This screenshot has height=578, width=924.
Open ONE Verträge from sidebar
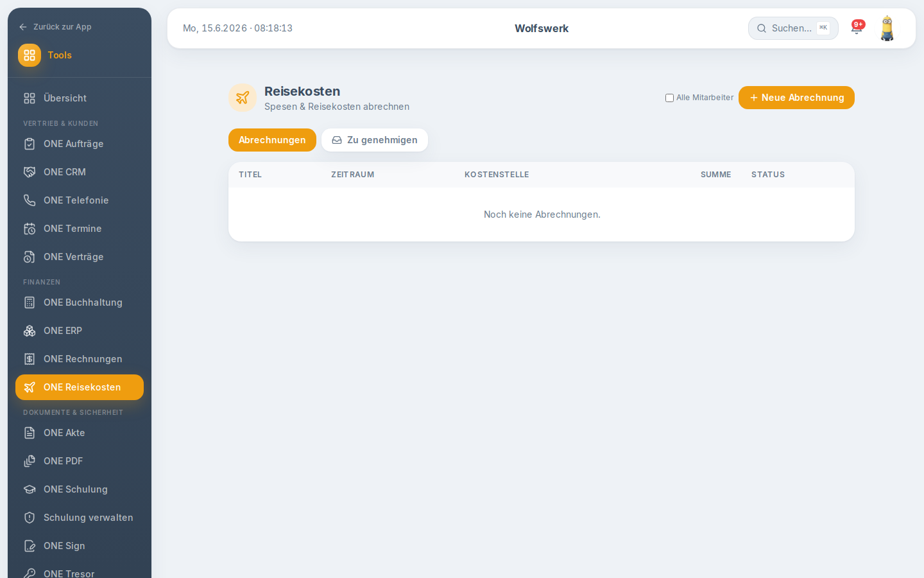[x=80, y=257]
